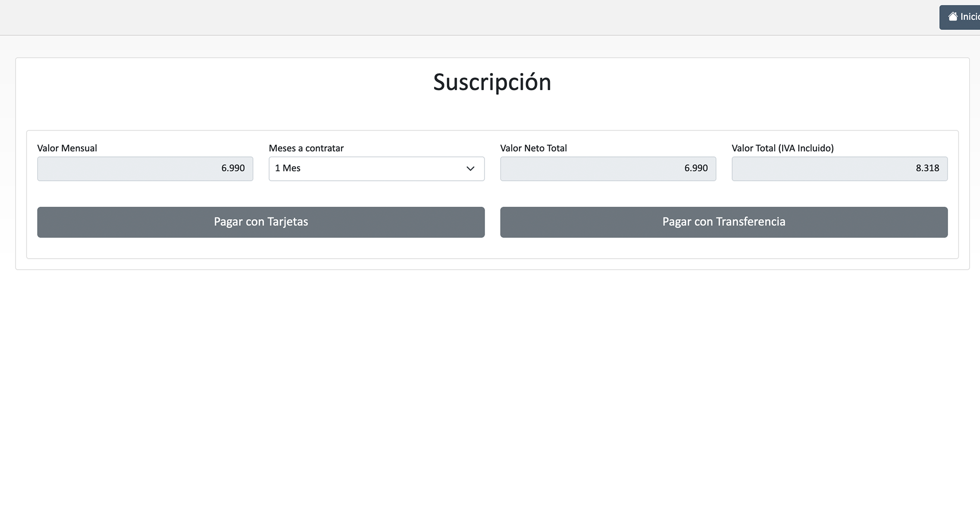Click the Valor Neto Total field
The height and width of the screenshot is (532, 980).
[x=608, y=169]
